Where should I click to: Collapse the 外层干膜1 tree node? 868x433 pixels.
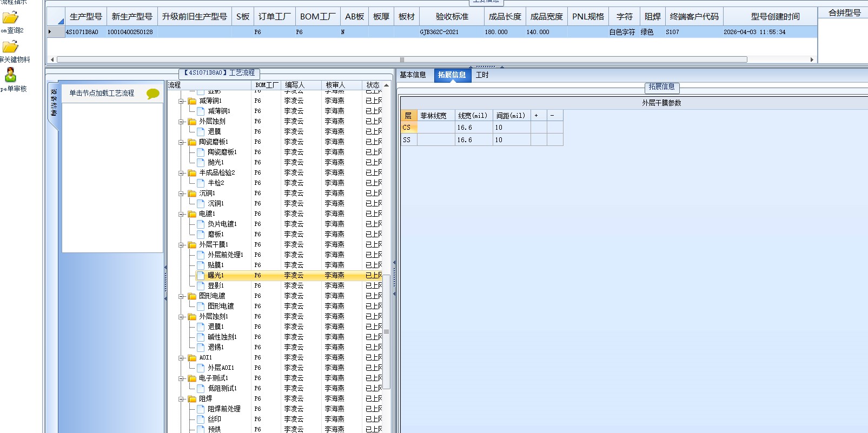pos(181,245)
